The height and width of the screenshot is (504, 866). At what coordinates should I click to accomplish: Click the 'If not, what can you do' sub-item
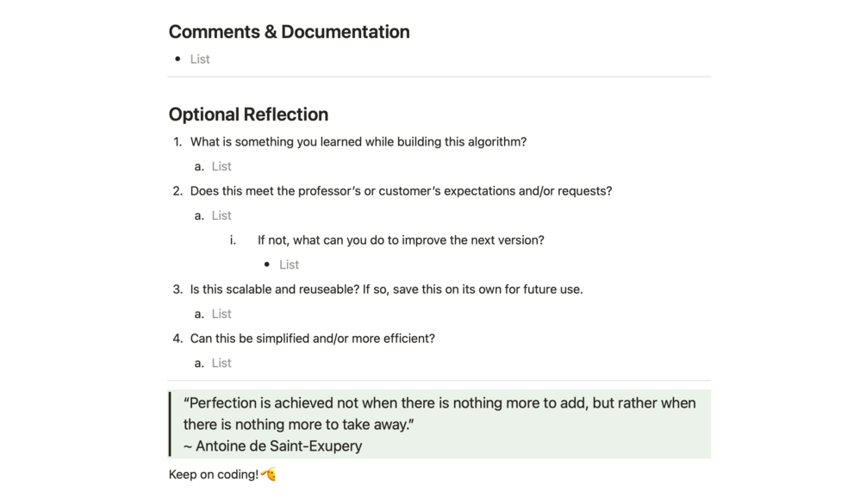point(401,240)
